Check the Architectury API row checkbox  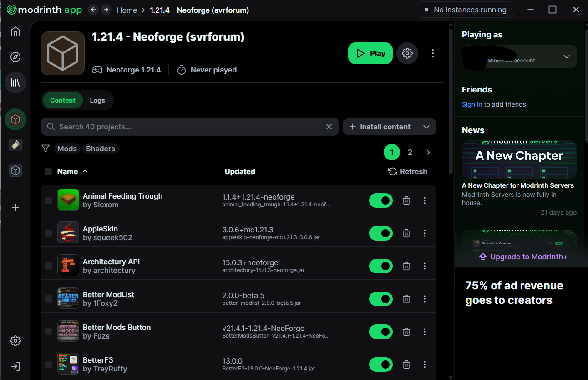pos(48,266)
